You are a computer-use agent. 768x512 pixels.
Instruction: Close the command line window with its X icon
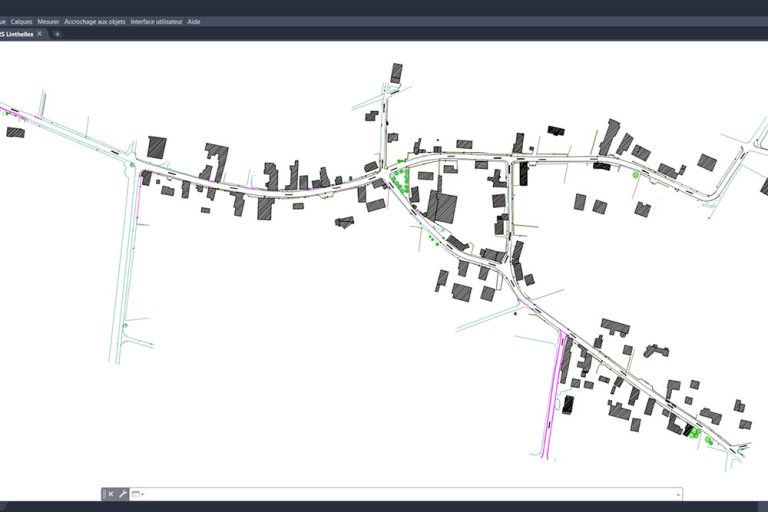point(111,494)
